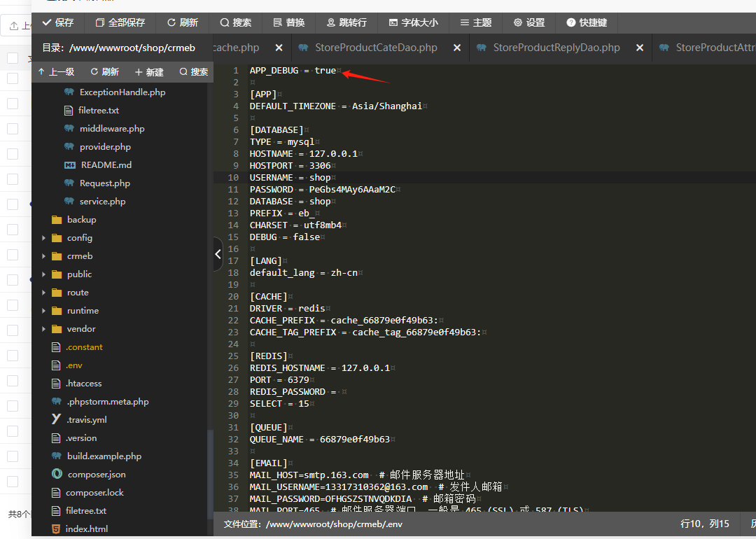Expand the config folder arrow
This screenshot has height=539, width=756.
click(43, 238)
